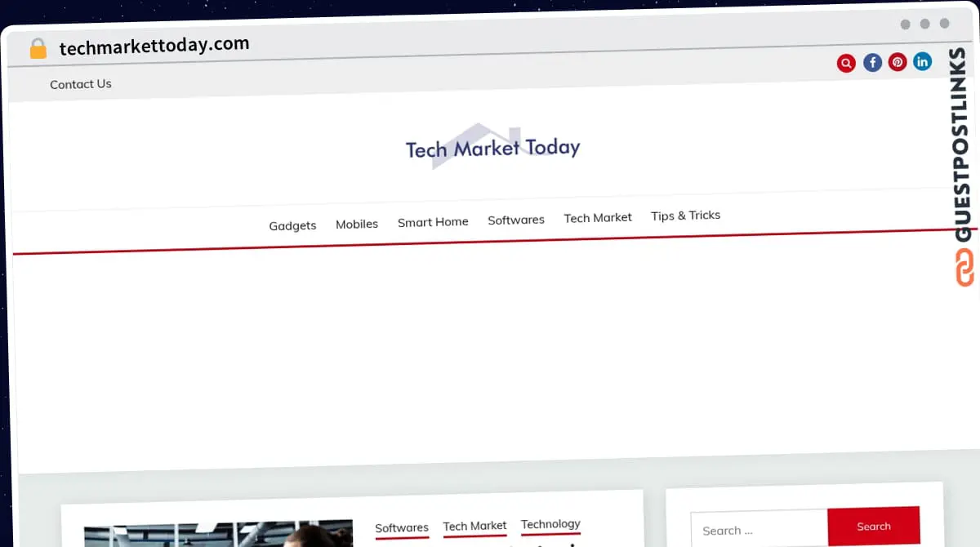Open the Facebook social icon

(872, 63)
